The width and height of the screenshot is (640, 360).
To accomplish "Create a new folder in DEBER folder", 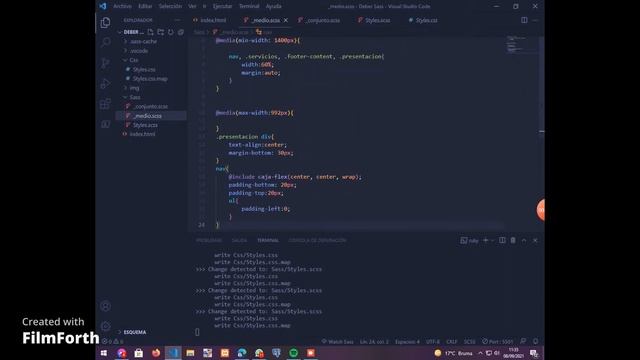I will tap(160, 32).
